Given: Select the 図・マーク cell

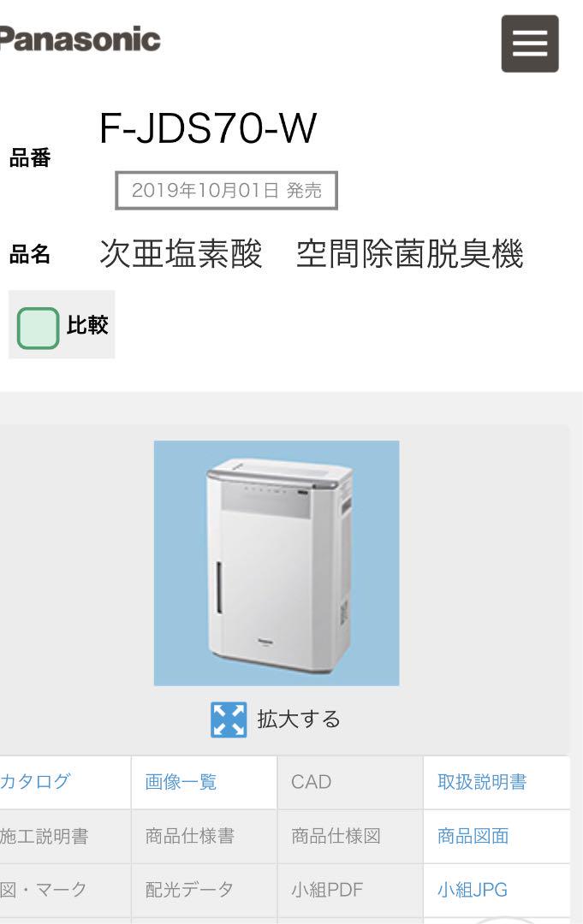Looking at the screenshot, I should click(43, 889).
